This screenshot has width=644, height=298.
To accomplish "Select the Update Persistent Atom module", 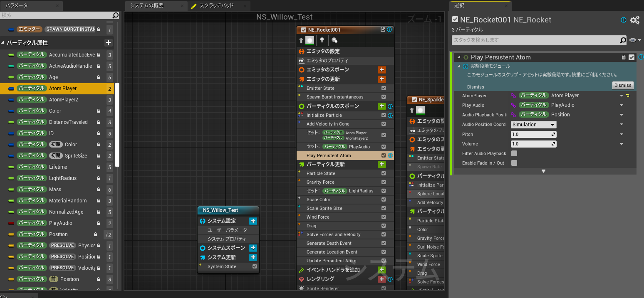I will pos(331,261).
